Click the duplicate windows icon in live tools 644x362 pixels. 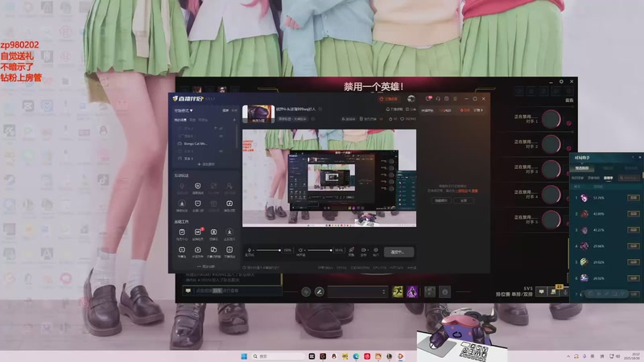click(x=213, y=249)
